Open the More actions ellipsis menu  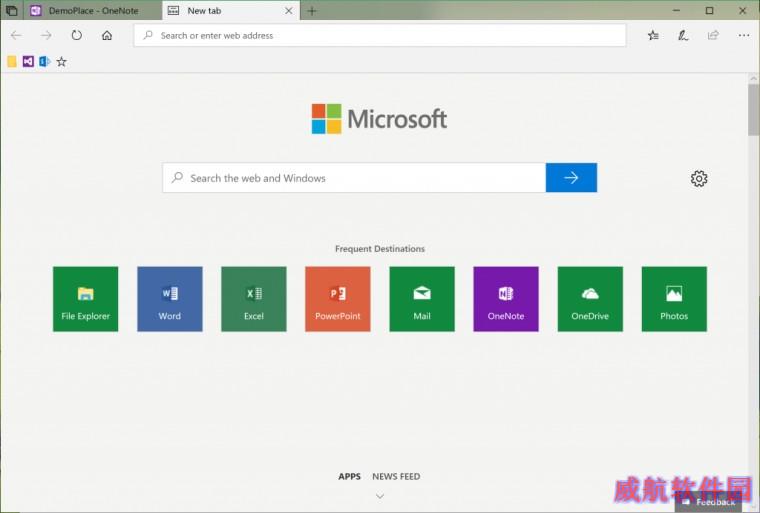[x=744, y=35]
